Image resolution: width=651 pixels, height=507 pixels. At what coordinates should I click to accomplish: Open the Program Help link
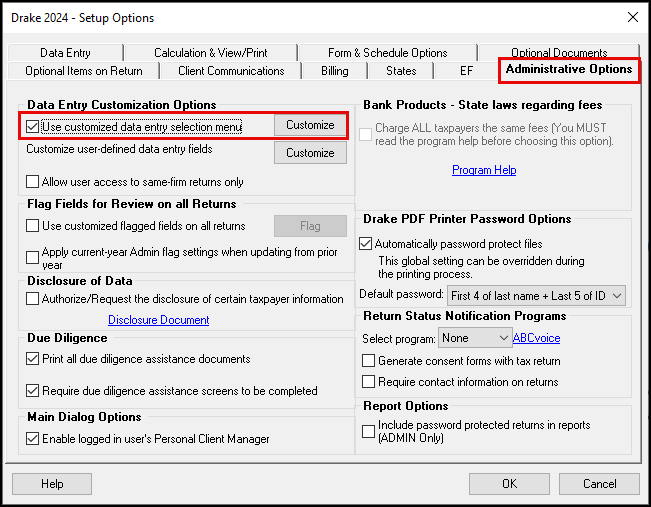[x=484, y=170]
